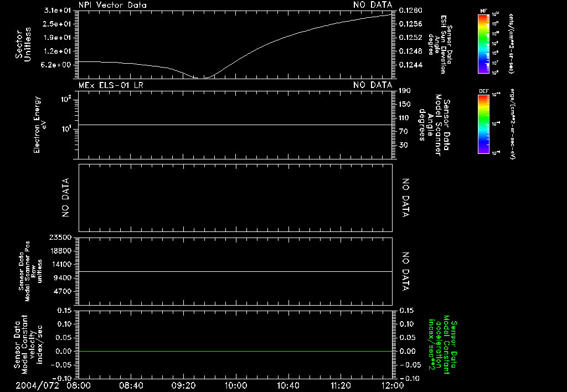567x392 pixels.
Task: Click the flat white line in ELS panel
Action: click(x=235, y=125)
